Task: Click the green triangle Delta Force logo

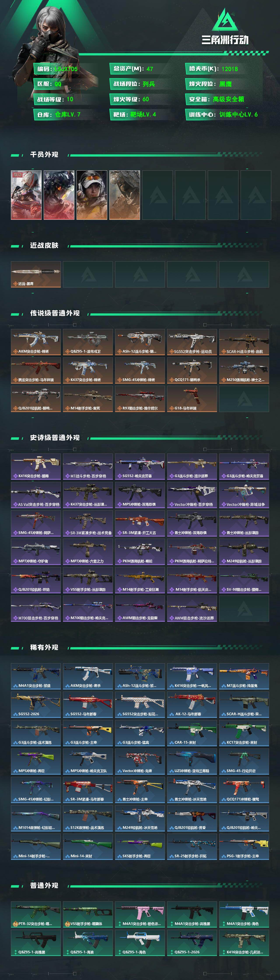Action: [x=225, y=20]
